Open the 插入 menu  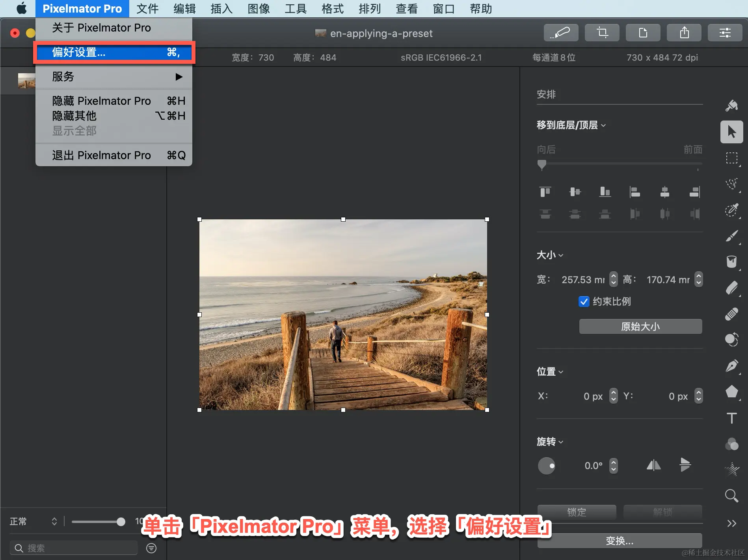(x=221, y=9)
